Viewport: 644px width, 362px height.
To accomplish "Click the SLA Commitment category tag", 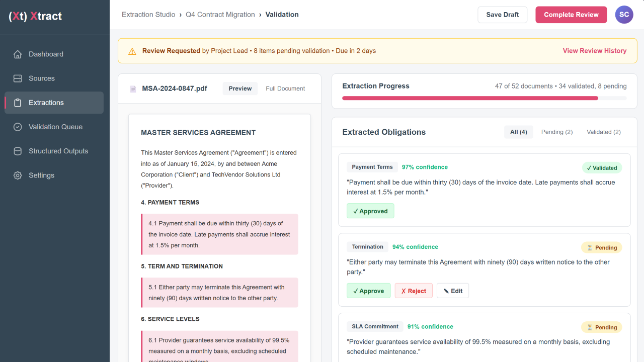I will coord(375,327).
